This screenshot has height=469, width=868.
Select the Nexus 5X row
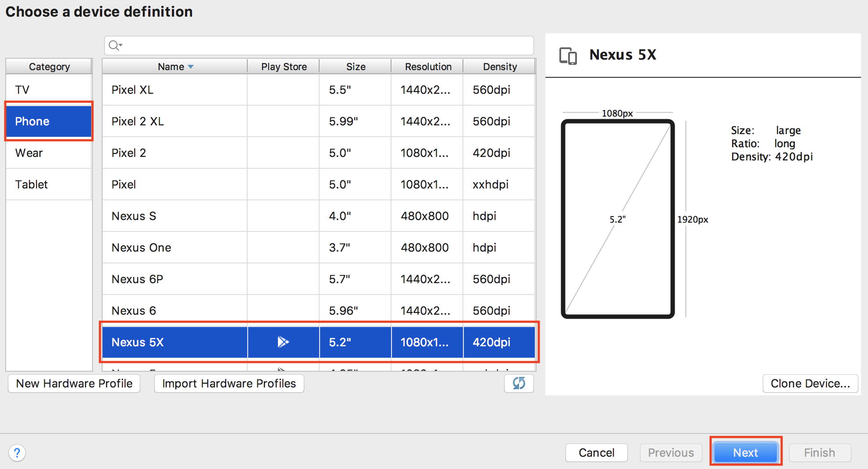coord(319,342)
